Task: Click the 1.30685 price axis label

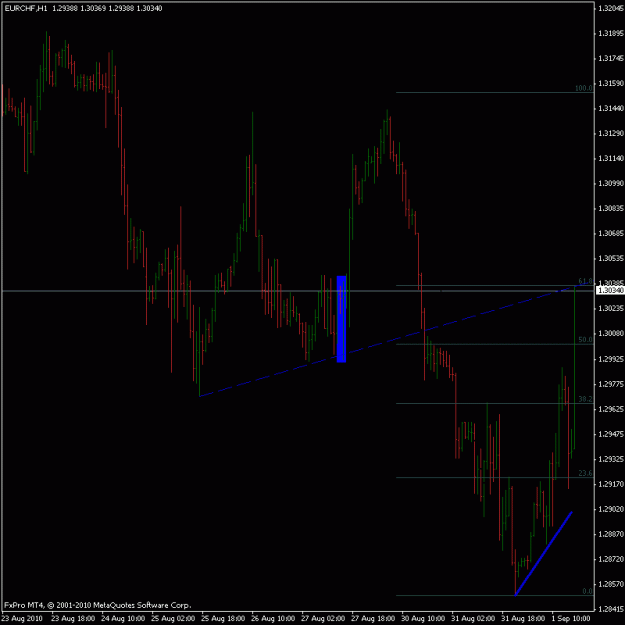Action: coord(611,233)
